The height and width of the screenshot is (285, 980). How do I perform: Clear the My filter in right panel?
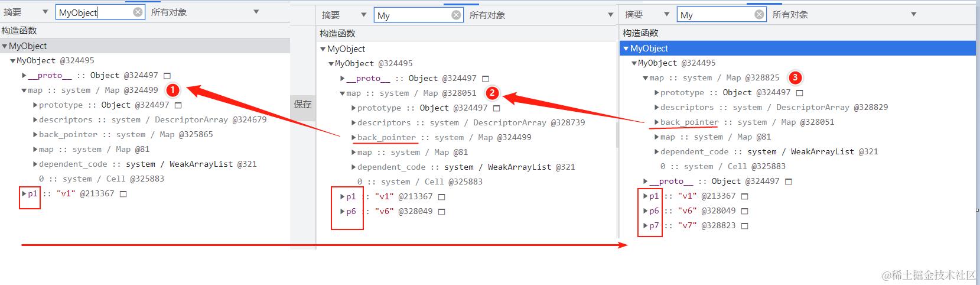(760, 15)
